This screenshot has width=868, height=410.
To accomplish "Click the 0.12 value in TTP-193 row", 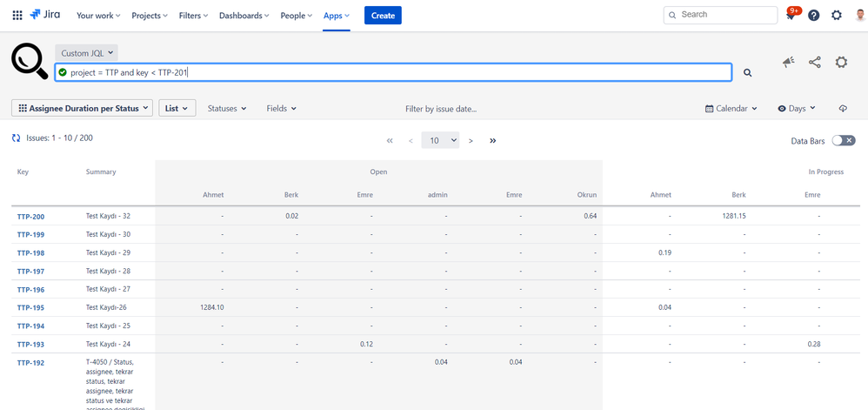I will pyautogui.click(x=366, y=344).
